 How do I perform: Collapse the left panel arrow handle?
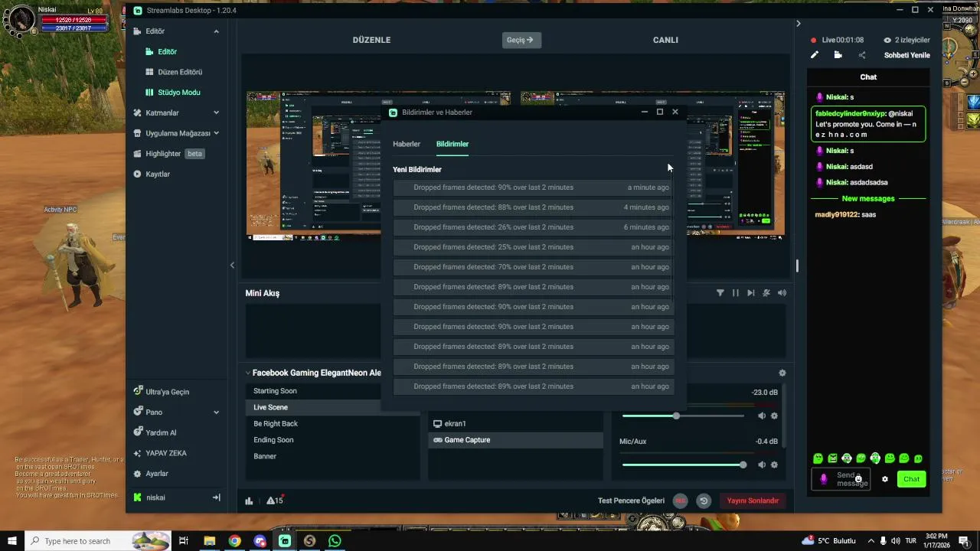(x=232, y=266)
